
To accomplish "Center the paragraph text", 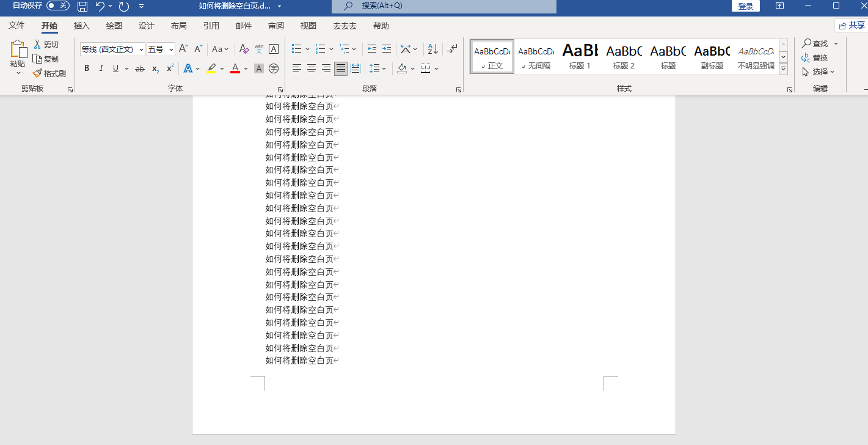I will click(x=312, y=68).
